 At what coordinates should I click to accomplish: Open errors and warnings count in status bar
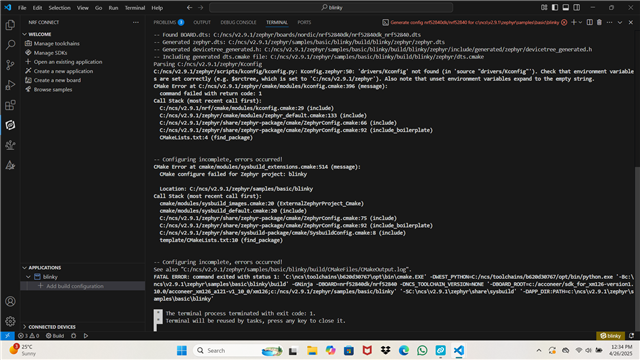tap(29, 336)
